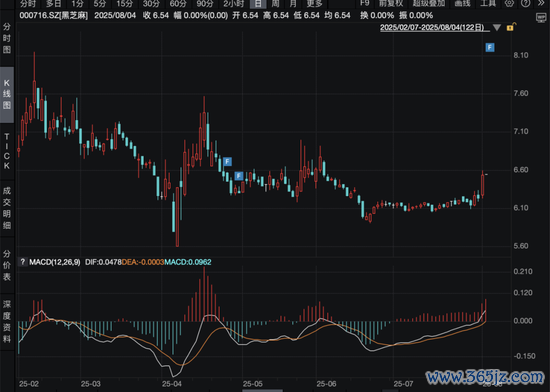Click the lower F marker near late-April candles
This screenshot has width=550, height=392.
click(x=239, y=176)
